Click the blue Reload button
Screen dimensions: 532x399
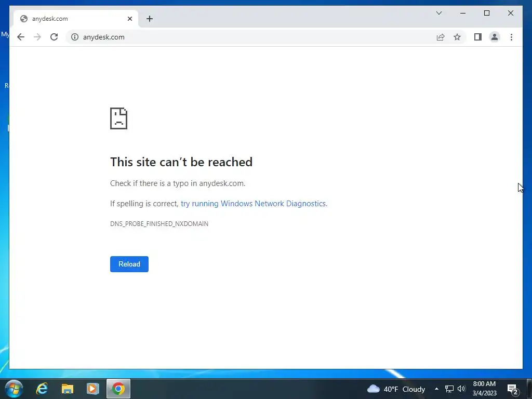point(129,264)
